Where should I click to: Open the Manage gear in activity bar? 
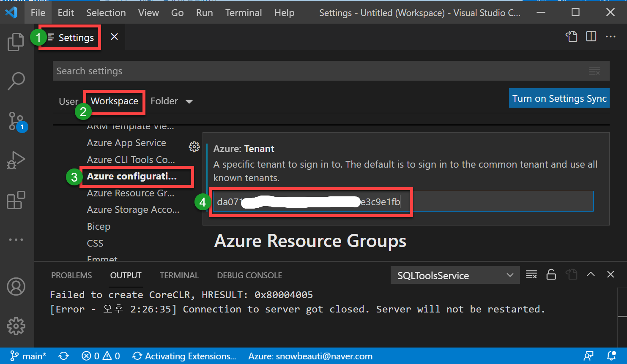coord(16,326)
